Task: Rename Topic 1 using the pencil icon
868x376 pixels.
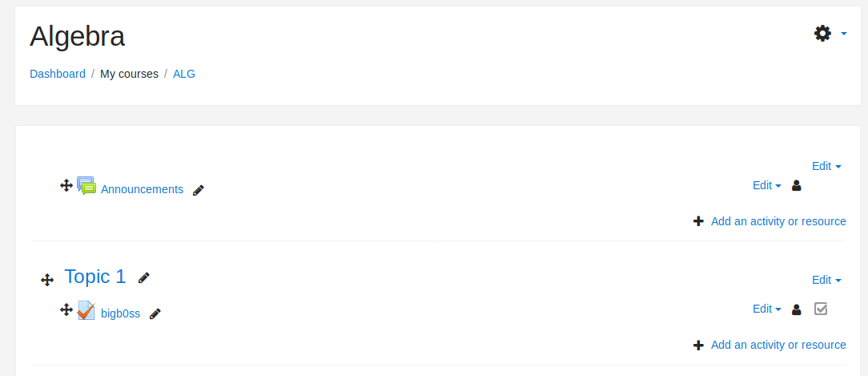Action: (144, 277)
